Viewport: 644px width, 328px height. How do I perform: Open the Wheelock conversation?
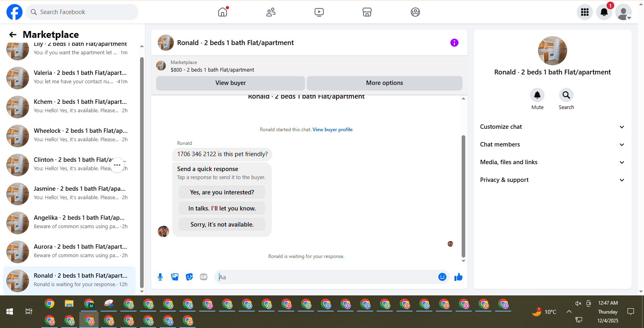[69, 136]
